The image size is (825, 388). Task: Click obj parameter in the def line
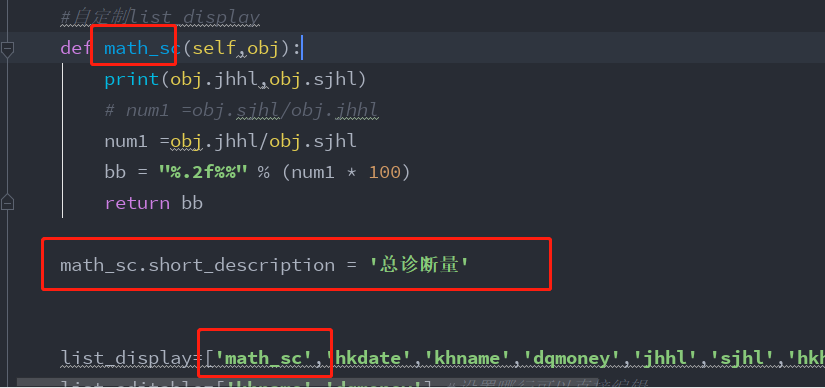pyautogui.click(x=264, y=48)
